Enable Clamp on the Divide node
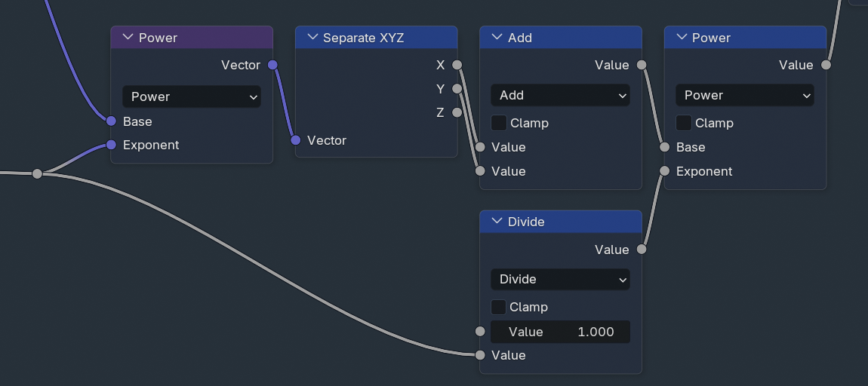The image size is (868, 386). click(499, 307)
